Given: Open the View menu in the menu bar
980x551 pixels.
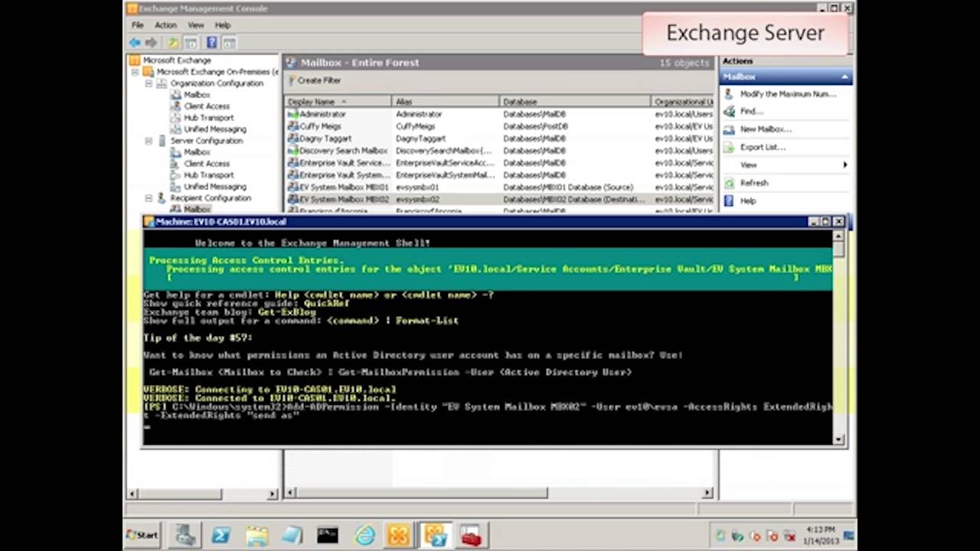Looking at the screenshot, I should pos(196,25).
